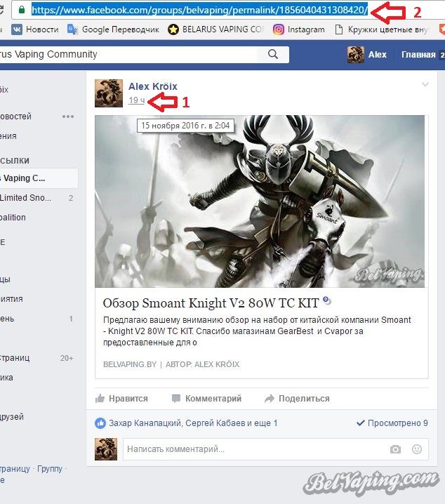Open the post author's avatar thumbnail
Image resolution: width=445 pixels, height=504 pixels.
(109, 93)
